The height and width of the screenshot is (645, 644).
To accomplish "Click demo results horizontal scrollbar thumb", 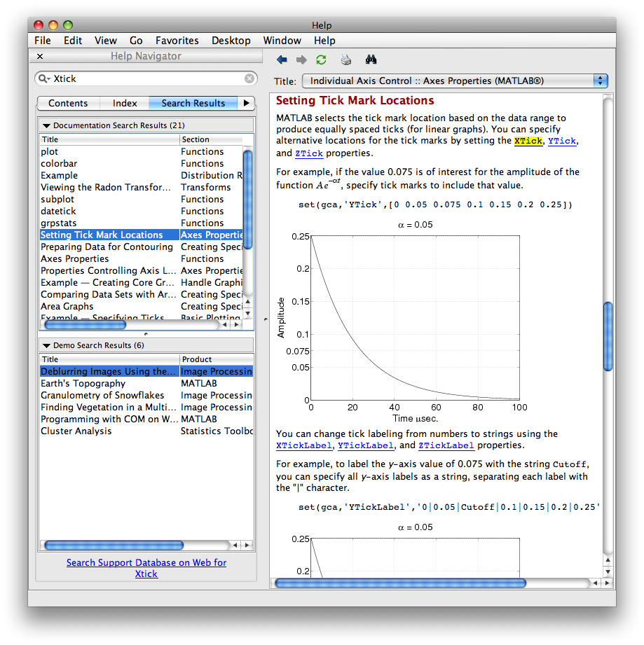I will tap(114, 546).
